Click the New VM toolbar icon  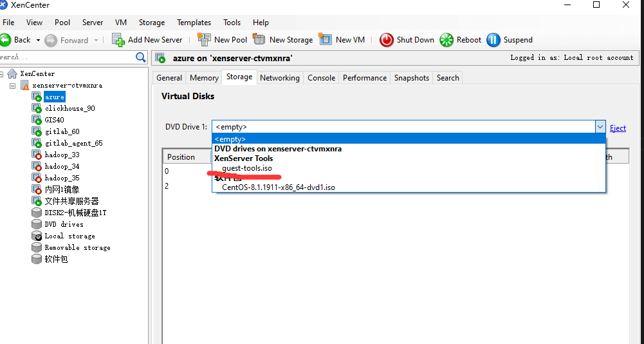pyautogui.click(x=326, y=40)
